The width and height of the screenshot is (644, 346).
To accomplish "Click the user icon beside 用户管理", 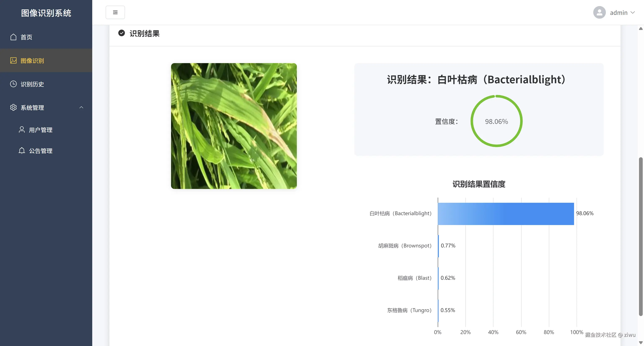I will coord(22,130).
